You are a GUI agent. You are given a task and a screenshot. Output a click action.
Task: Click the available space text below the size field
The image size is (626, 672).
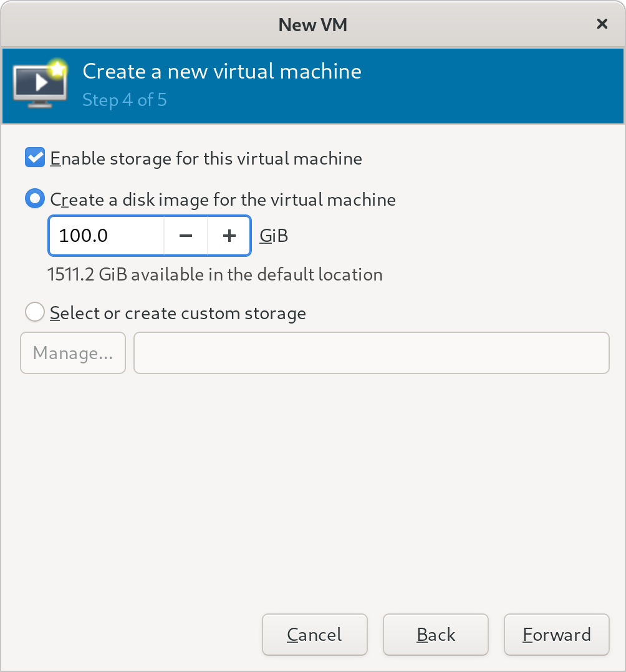(x=214, y=274)
